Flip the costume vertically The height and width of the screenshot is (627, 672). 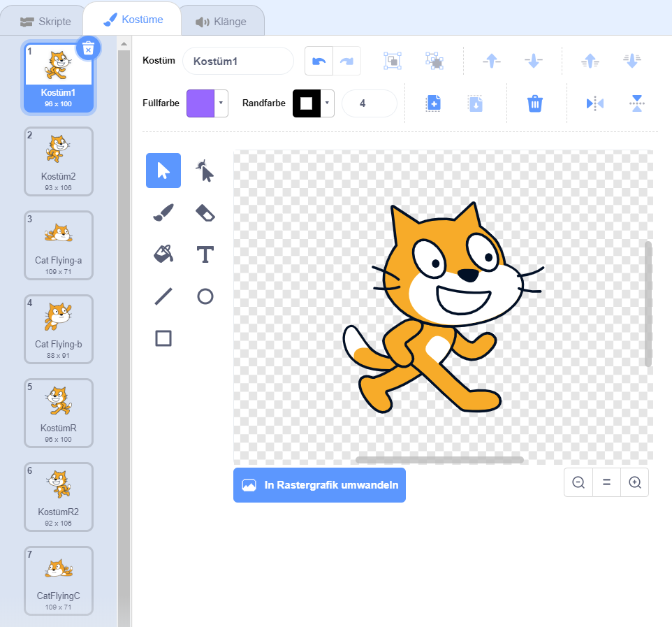click(x=637, y=103)
